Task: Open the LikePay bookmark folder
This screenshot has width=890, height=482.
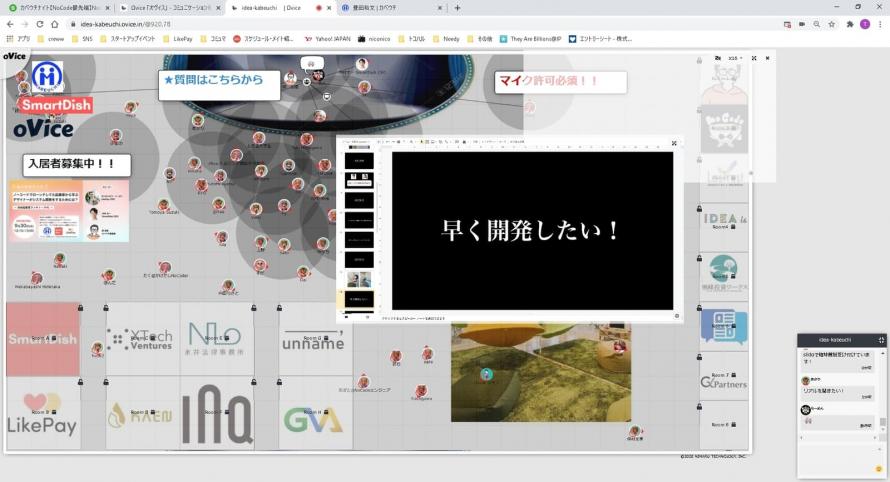Action: 178,39
